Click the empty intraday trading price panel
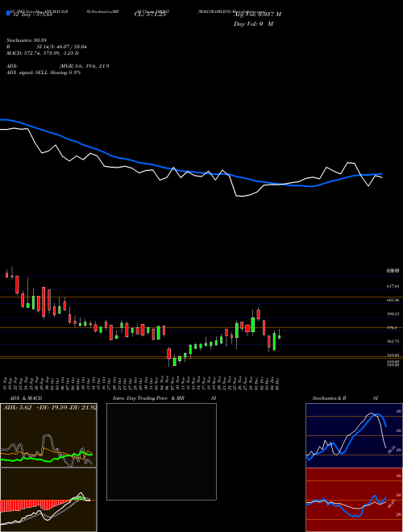 click(161, 451)
